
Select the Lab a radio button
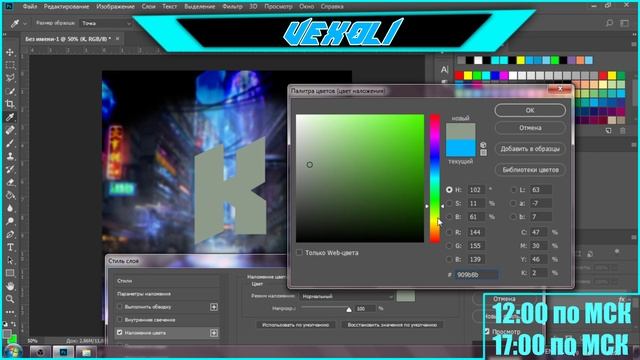pos(513,203)
